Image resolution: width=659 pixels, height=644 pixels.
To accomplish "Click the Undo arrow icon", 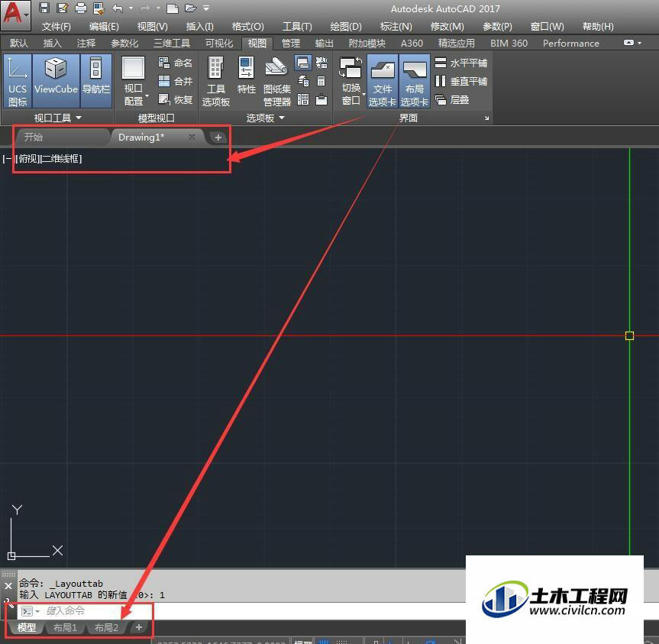I will (118, 8).
